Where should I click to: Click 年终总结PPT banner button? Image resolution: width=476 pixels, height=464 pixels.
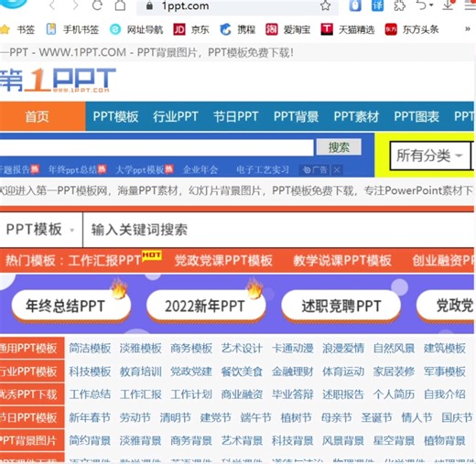tap(71, 306)
